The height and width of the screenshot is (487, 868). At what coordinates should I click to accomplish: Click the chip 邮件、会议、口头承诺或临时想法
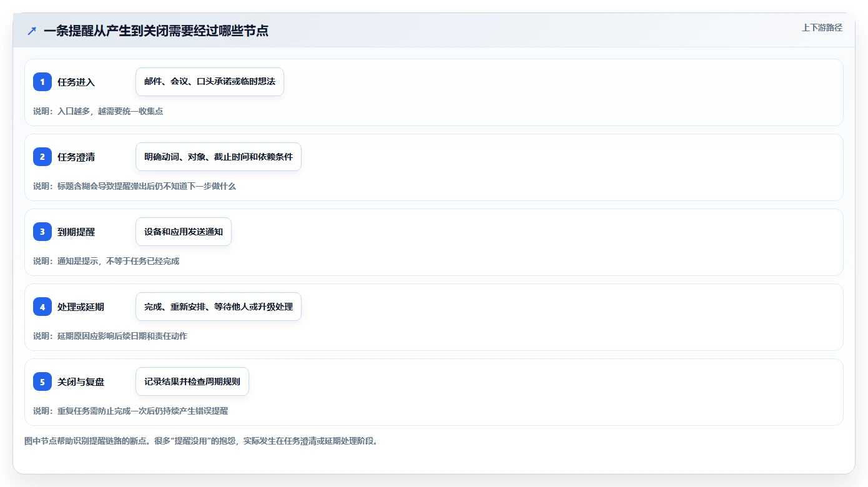click(210, 82)
